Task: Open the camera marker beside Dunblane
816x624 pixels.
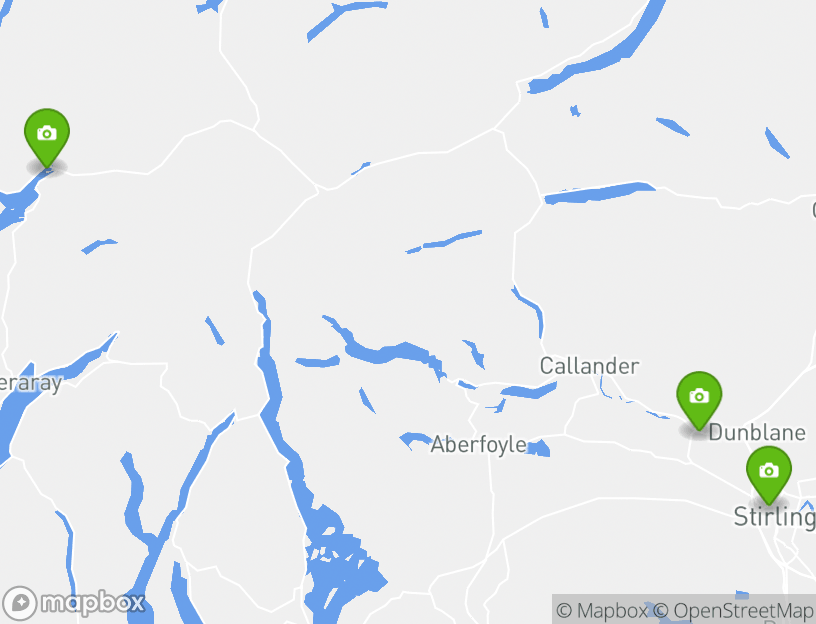Action: pos(699,400)
